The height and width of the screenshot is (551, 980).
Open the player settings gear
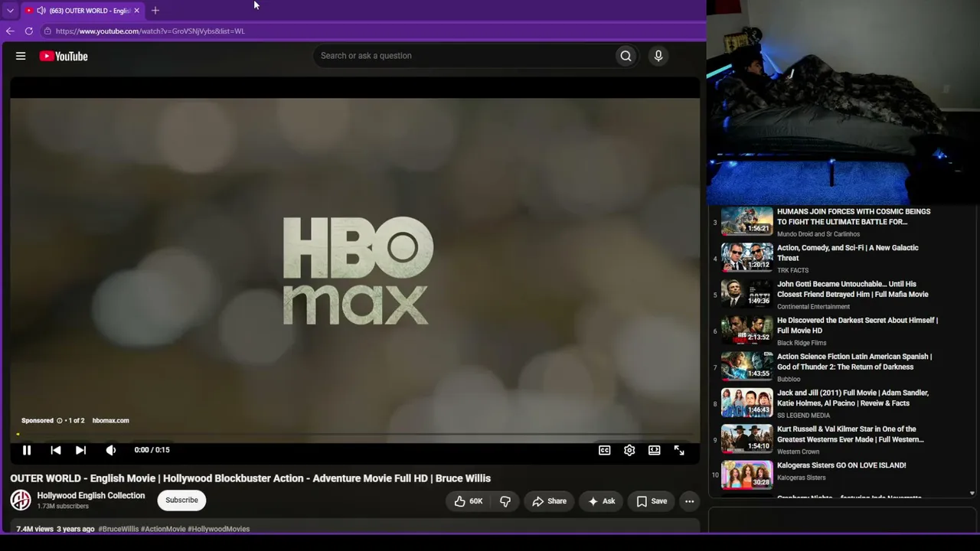tap(629, 450)
